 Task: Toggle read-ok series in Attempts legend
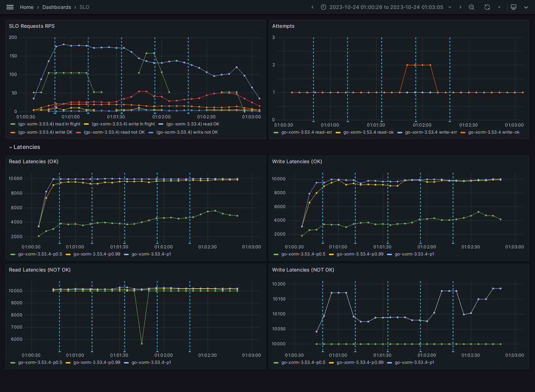coord(368,132)
